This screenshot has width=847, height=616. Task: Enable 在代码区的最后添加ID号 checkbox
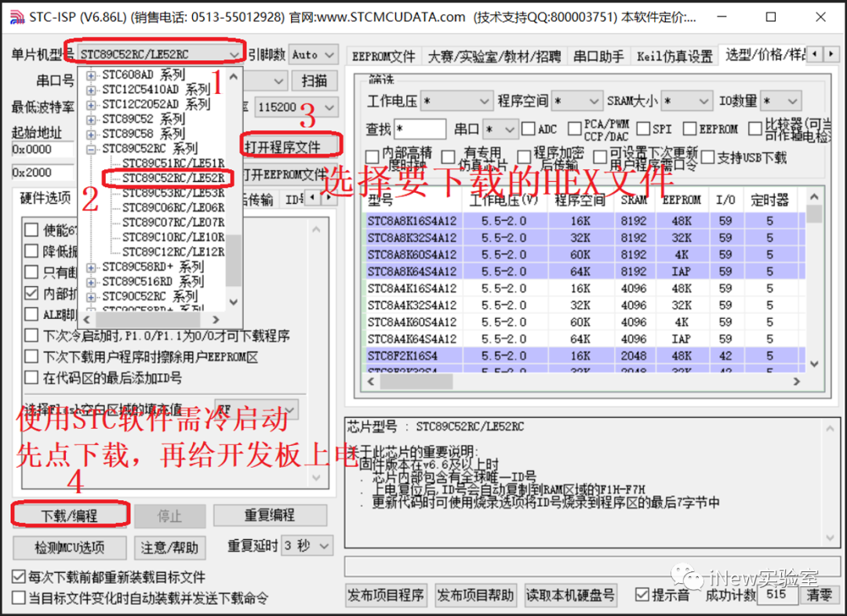[31, 378]
